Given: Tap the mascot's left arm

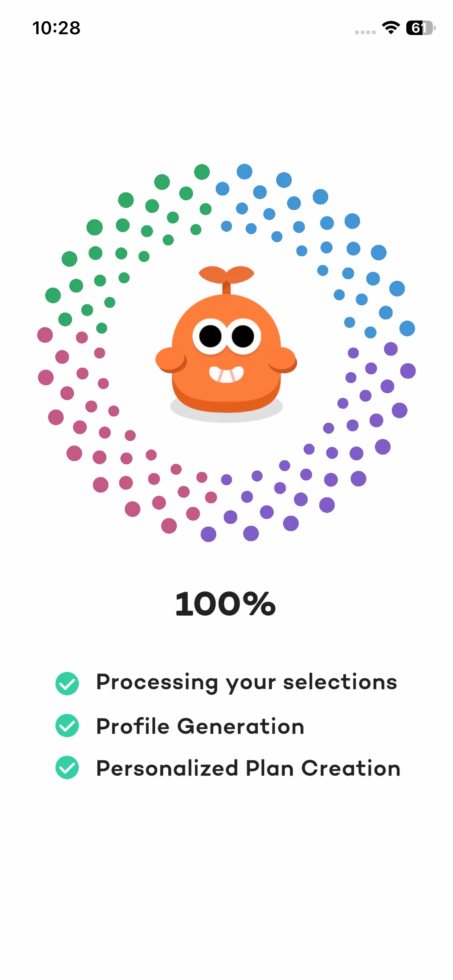Looking at the screenshot, I should (x=171, y=360).
